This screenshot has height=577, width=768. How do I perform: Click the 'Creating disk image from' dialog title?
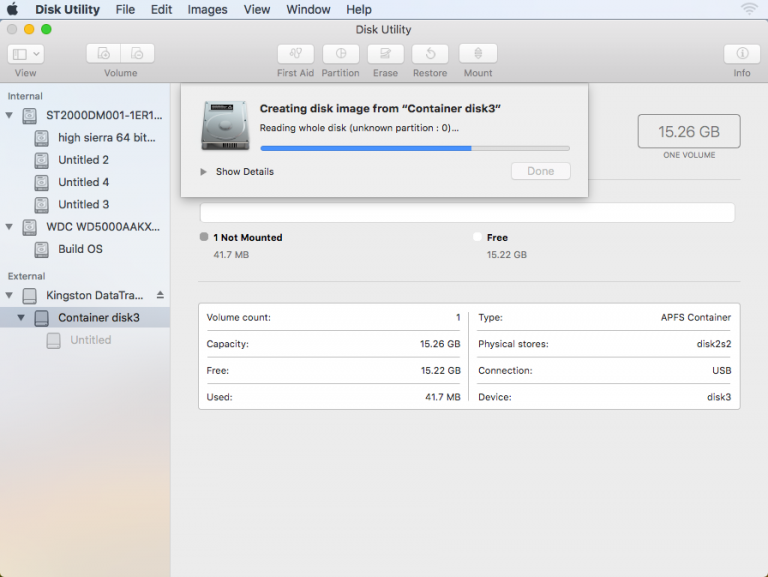pos(380,108)
